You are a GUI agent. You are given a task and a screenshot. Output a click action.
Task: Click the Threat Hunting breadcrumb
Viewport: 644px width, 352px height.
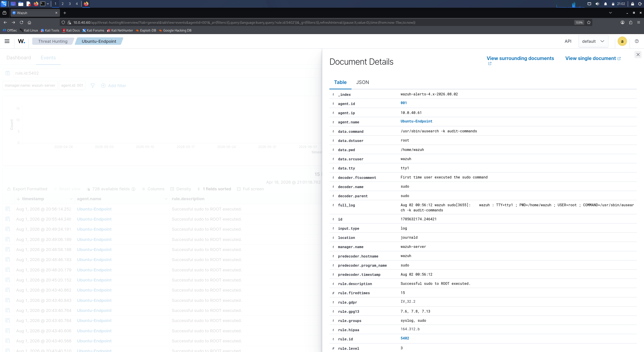pos(53,41)
